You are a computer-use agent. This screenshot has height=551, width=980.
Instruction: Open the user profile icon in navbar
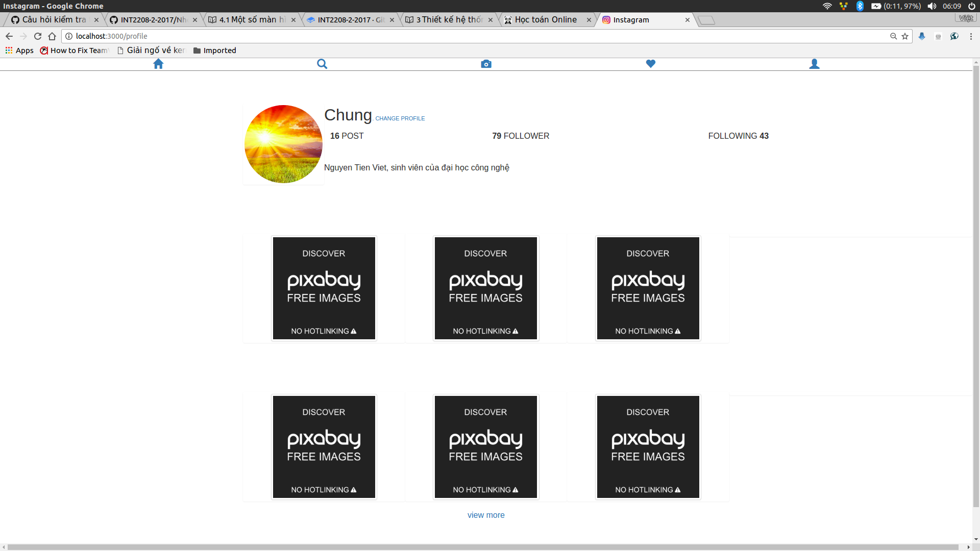click(x=814, y=64)
